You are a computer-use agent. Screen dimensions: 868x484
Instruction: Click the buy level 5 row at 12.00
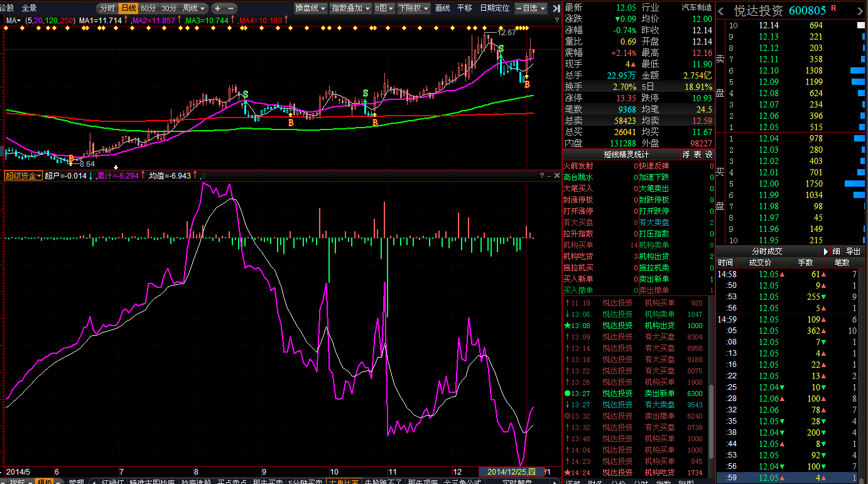click(796, 184)
